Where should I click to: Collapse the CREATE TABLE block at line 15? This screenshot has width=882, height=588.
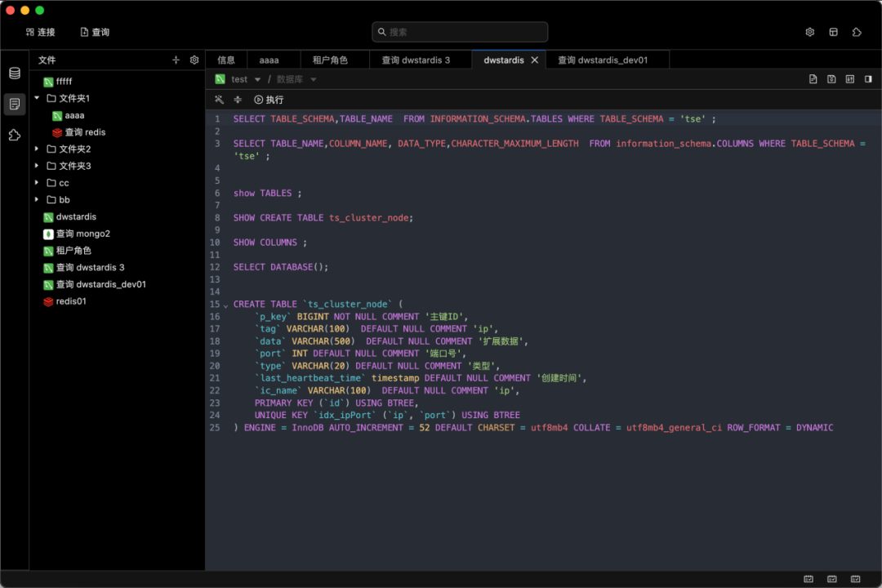pos(226,305)
